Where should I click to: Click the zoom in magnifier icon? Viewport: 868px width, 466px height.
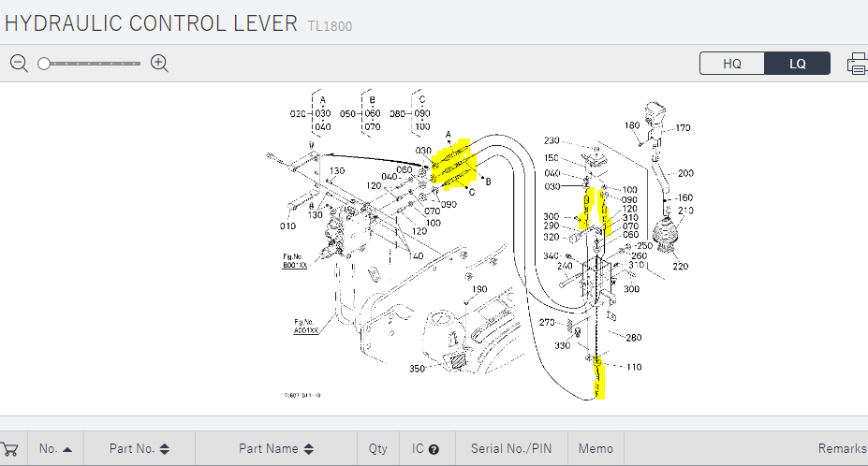coord(159,64)
